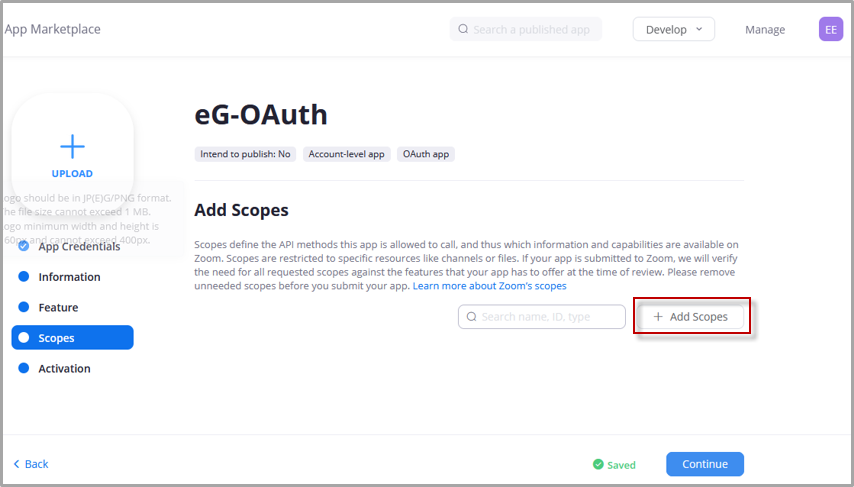The height and width of the screenshot is (487, 854).
Task: Click the magnifier icon in scopes search
Action: coord(472,316)
